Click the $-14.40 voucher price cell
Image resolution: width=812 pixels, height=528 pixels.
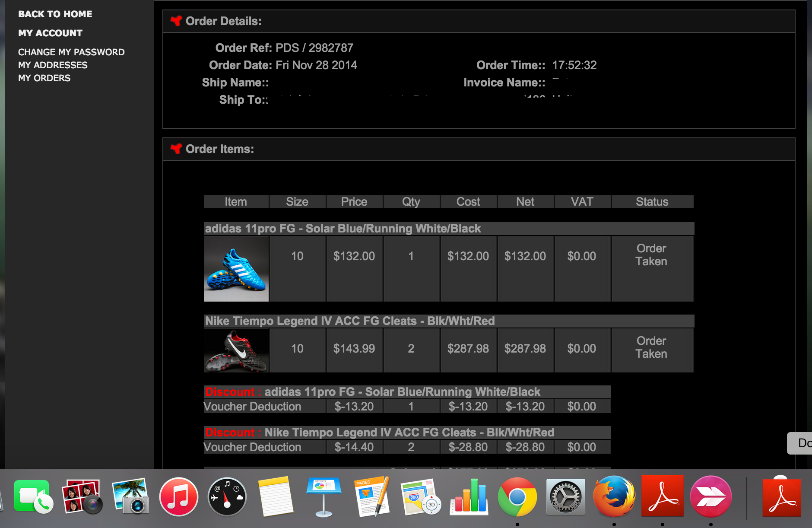point(354,447)
